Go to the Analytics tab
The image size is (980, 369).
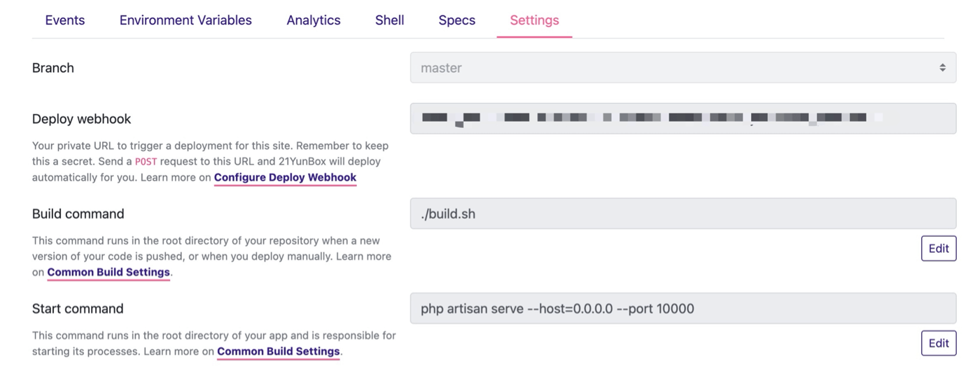314,20
